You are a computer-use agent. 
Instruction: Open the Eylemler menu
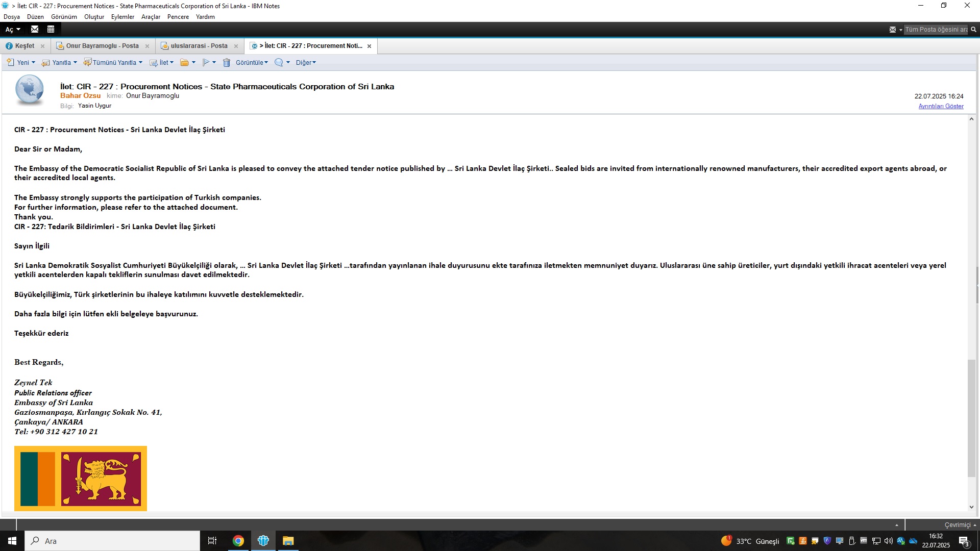tap(122, 17)
